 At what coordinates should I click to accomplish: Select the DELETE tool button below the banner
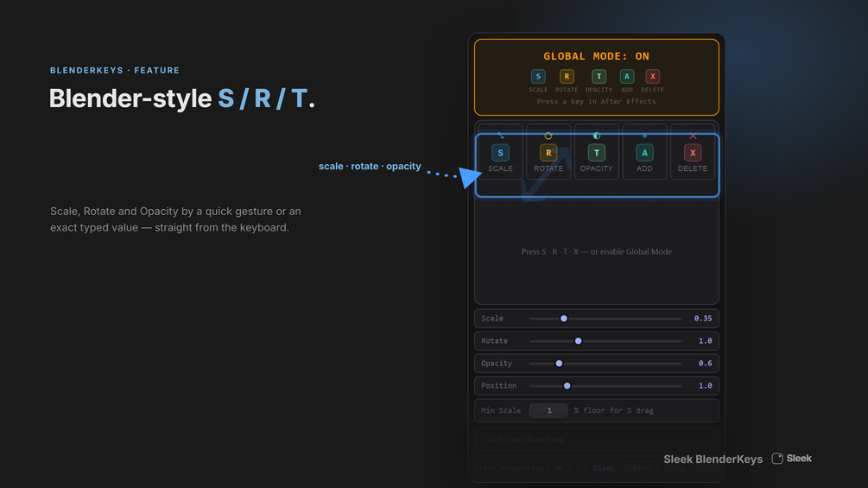pos(693,152)
